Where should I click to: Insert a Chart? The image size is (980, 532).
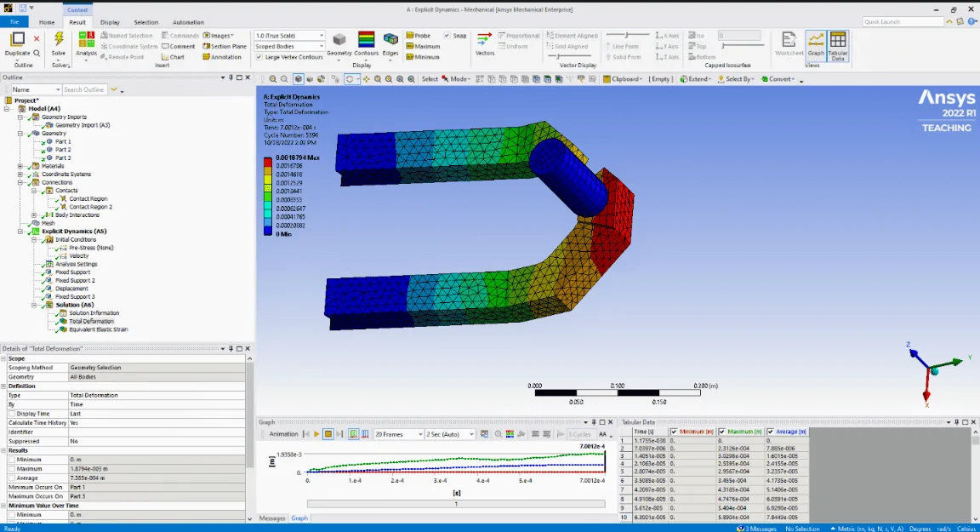click(x=174, y=57)
